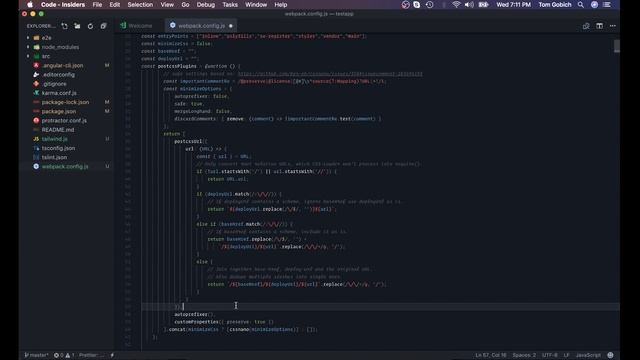Open the Help menu
The width and height of the screenshot is (640, 360).
click(x=280, y=5)
